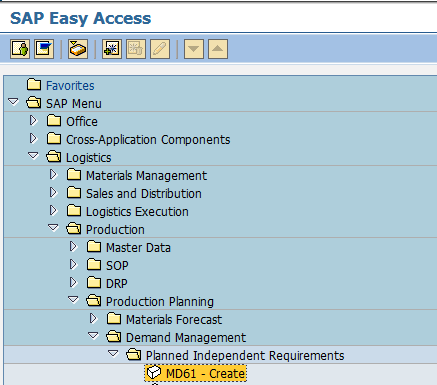The image size is (437, 385).
Task: Expand the DRP node arrow
Action: (x=73, y=282)
